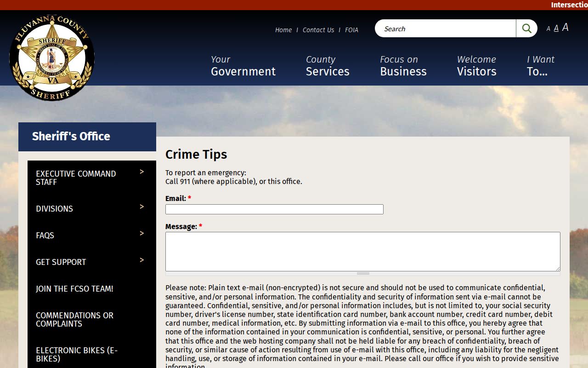The height and width of the screenshot is (368, 588).
Task: Open the Focus on Business menu
Action: (403, 66)
